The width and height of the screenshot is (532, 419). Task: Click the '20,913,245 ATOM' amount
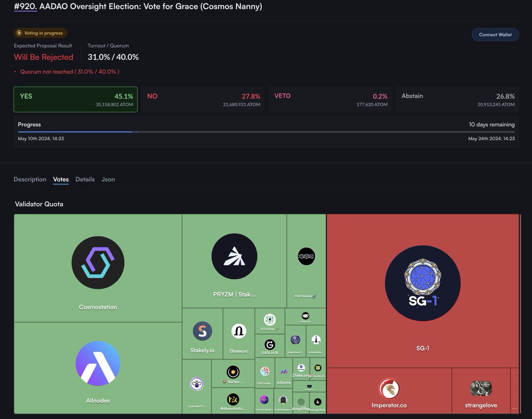coord(496,105)
